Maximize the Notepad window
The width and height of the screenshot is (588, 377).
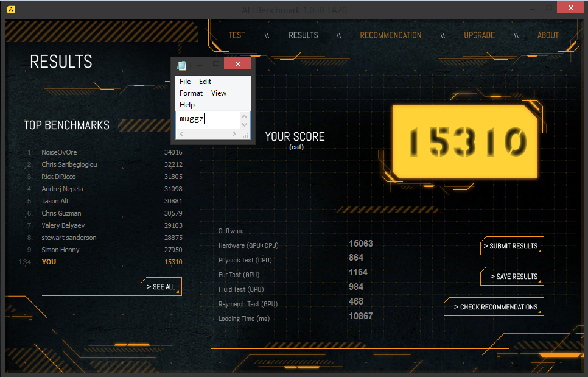(x=215, y=63)
